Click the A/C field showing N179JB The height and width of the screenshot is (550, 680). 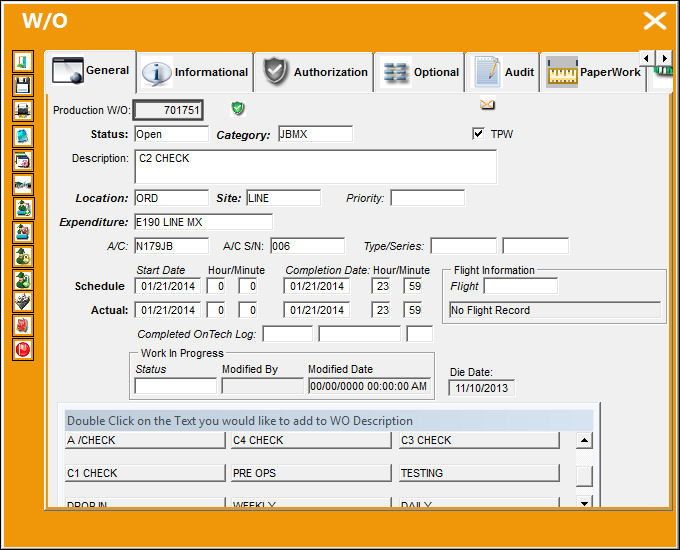pyautogui.click(x=171, y=246)
